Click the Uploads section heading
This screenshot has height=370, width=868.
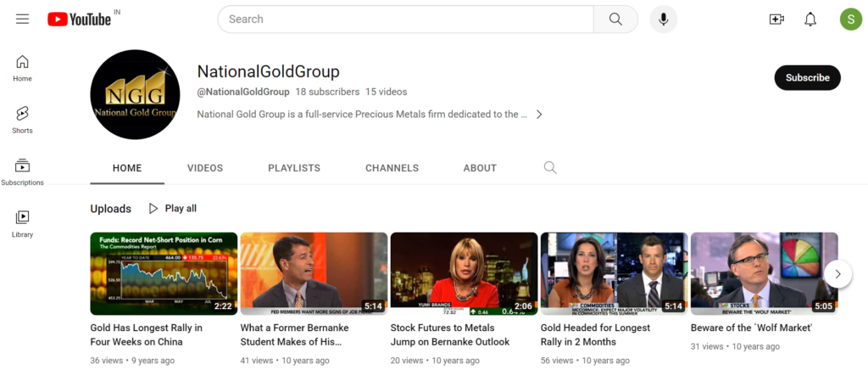coord(111,209)
